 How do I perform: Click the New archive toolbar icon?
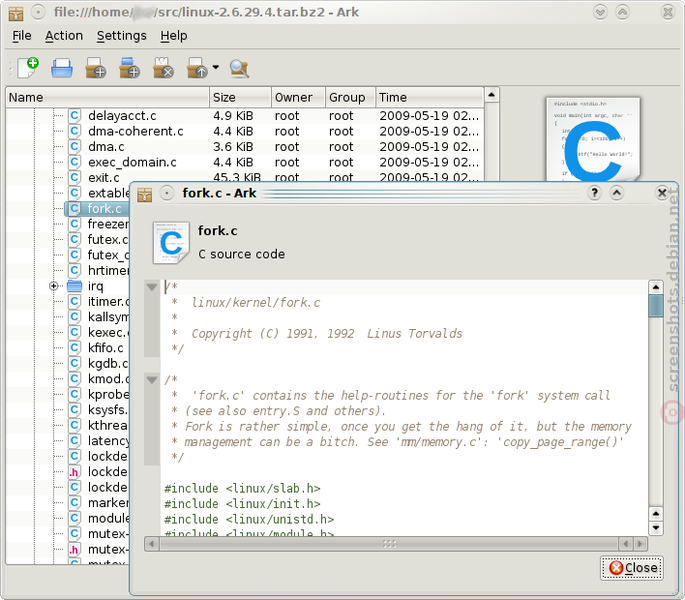pyautogui.click(x=28, y=68)
